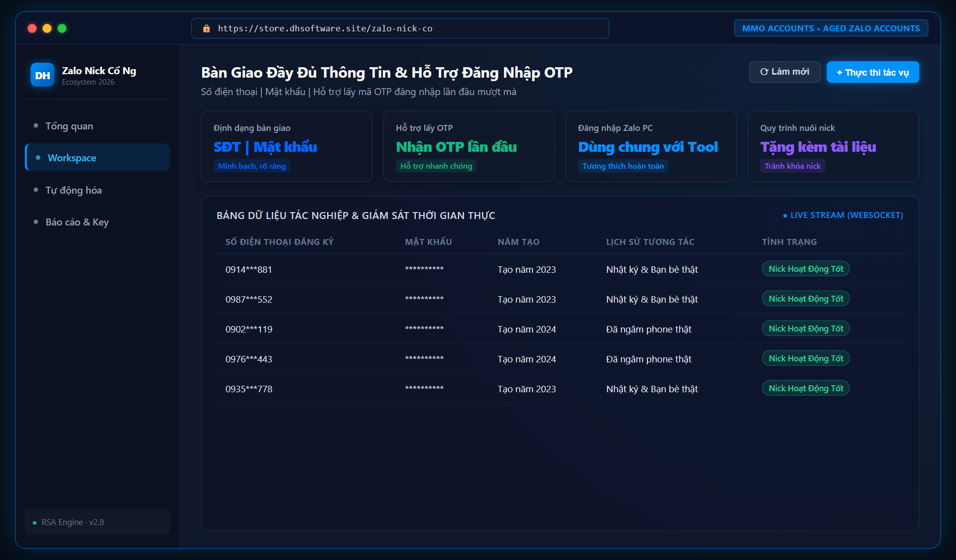The height and width of the screenshot is (560, 956).
Task: Click the URL address field
Action: pos(400,28)
